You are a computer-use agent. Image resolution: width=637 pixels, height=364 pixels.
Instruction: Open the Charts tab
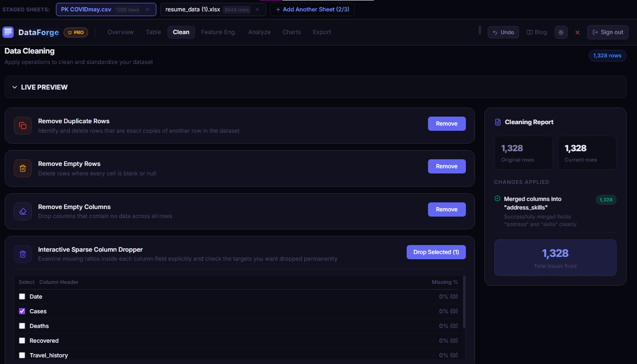tap(291, 32)
